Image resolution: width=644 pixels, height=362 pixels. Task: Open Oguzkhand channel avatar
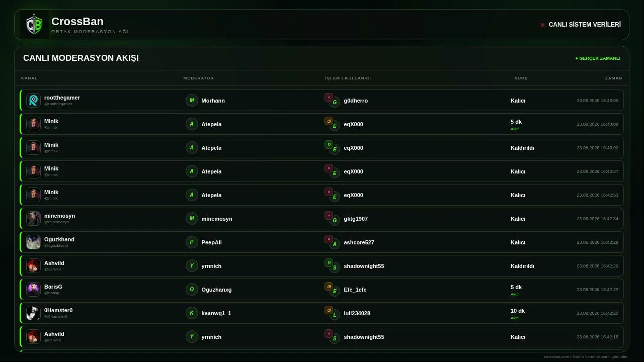pyautogui.click(x=33, y=242)
